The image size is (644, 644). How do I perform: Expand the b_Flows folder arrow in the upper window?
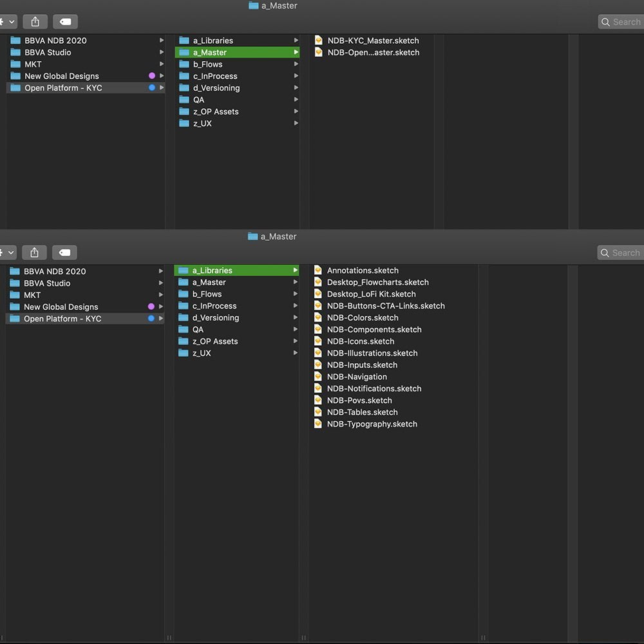[296, 64]
